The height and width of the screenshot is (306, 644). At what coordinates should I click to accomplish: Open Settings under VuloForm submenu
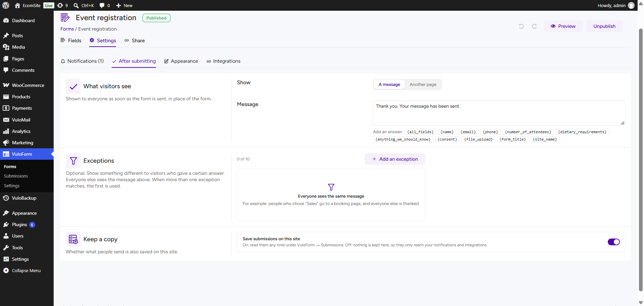pos(12,186)
